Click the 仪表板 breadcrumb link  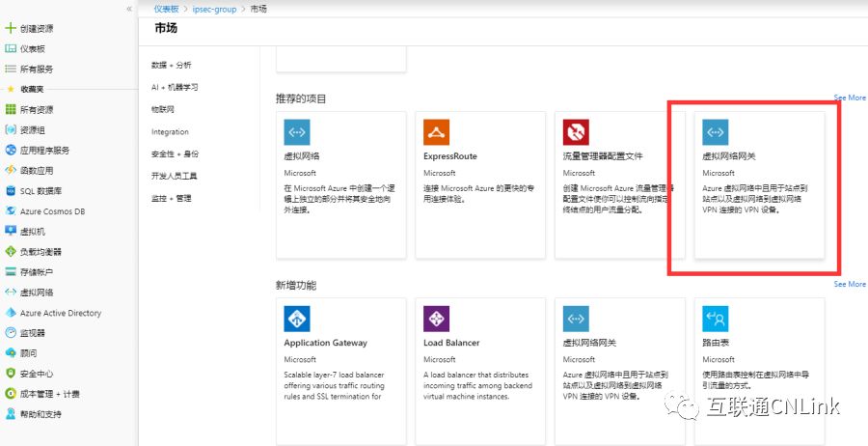tap(167, 9)
